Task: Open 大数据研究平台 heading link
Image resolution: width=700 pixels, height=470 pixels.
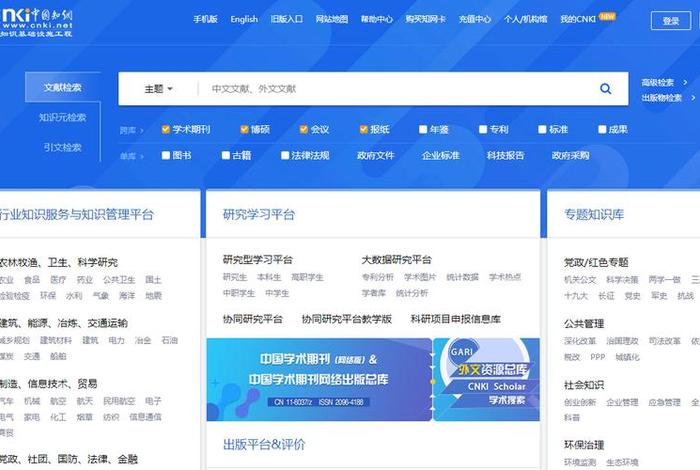Action: [x=396, y=260]
